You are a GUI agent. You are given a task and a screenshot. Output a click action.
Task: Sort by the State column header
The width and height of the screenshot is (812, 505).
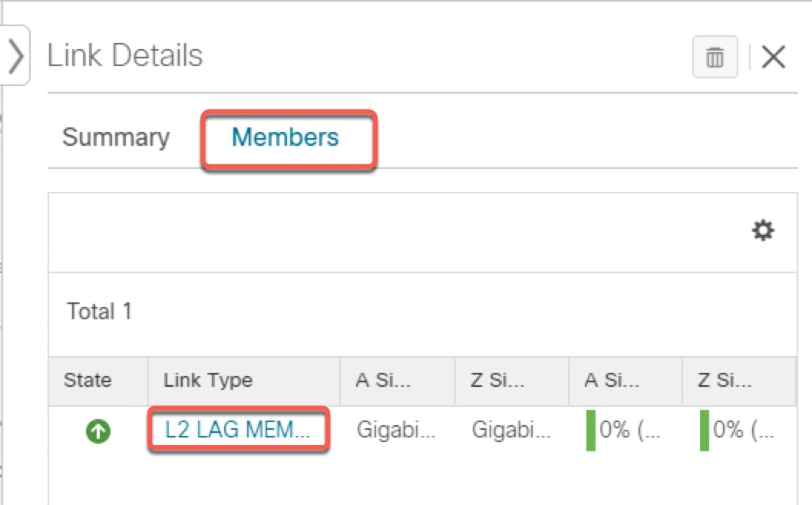pyautogui.click(x=87, y=381)
